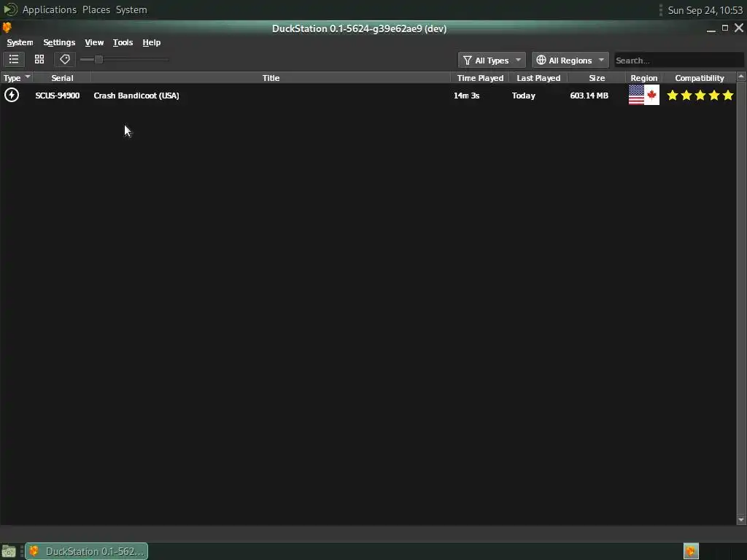The width and height of the screenshot is (747, 560).
Task: Toggle show titles tag icon
Action: [x=65, y=60]
